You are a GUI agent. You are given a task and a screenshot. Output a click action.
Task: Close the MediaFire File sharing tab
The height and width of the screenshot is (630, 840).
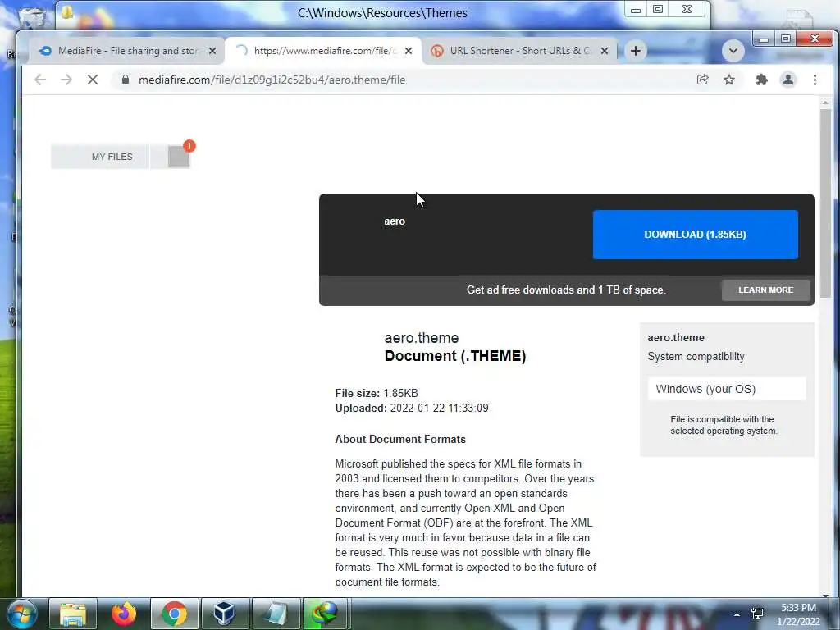(x=212, y=51)
